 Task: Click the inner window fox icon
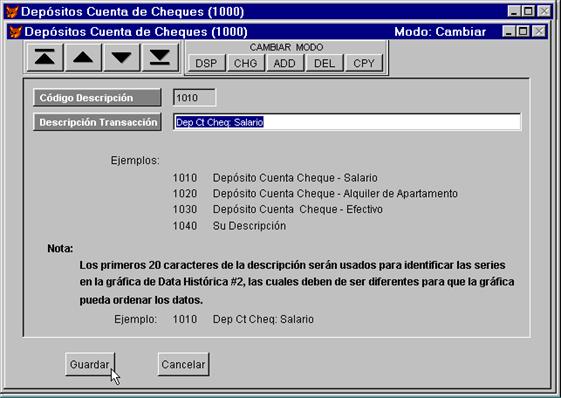pos(15,32)
